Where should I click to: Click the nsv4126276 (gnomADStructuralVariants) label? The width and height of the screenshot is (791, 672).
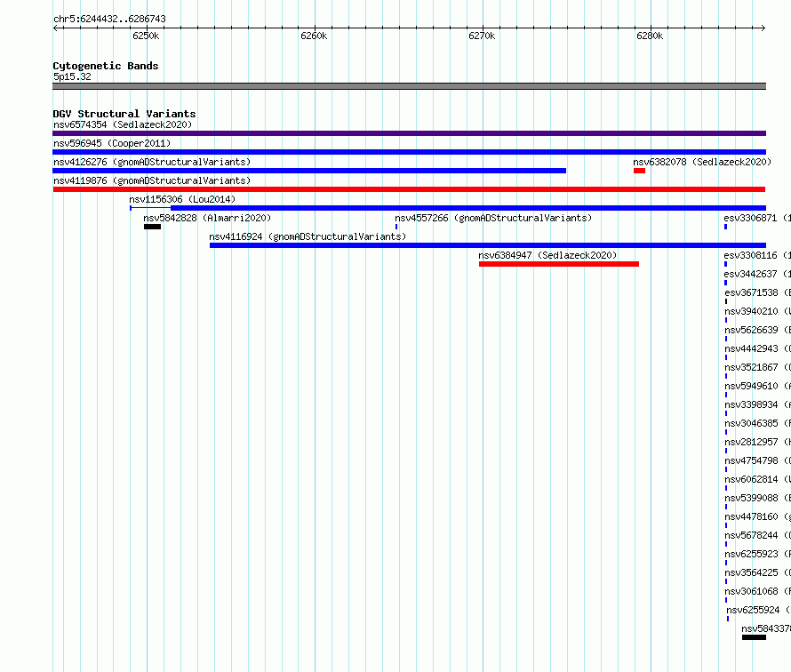[152, 162]
